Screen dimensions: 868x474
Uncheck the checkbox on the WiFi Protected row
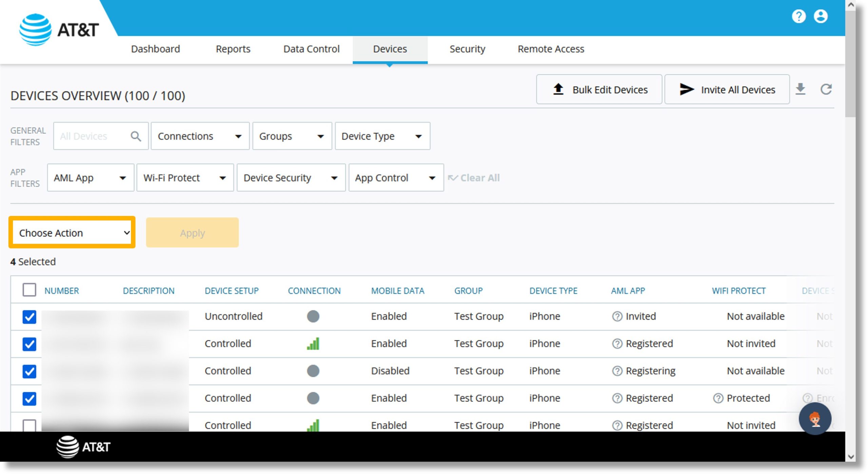[x=29, y=398]
